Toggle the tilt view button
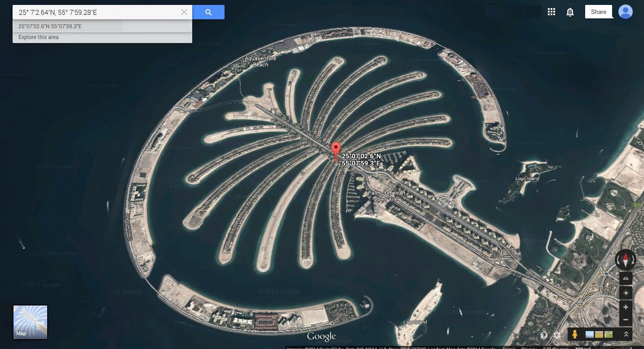 (626, 278)
